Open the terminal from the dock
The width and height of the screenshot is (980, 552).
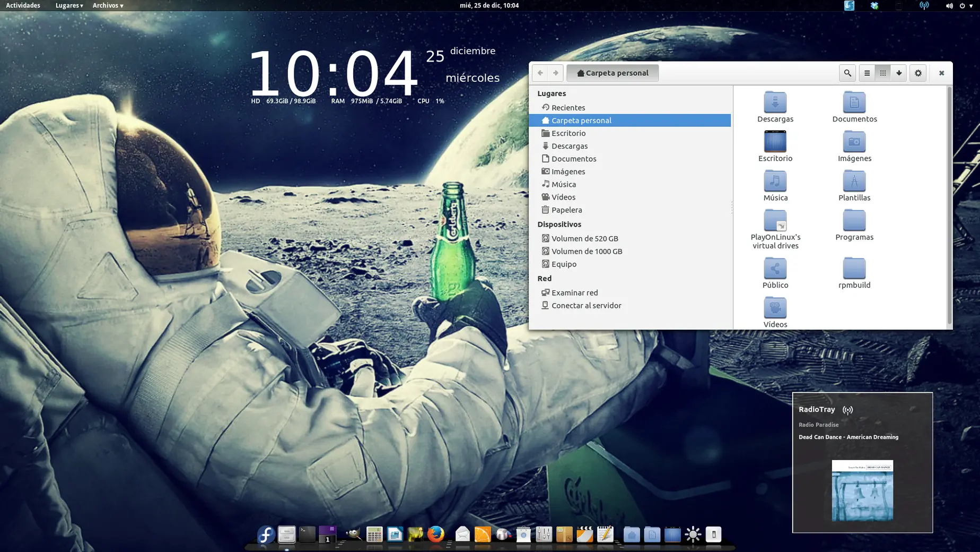[x=306, y=535]
